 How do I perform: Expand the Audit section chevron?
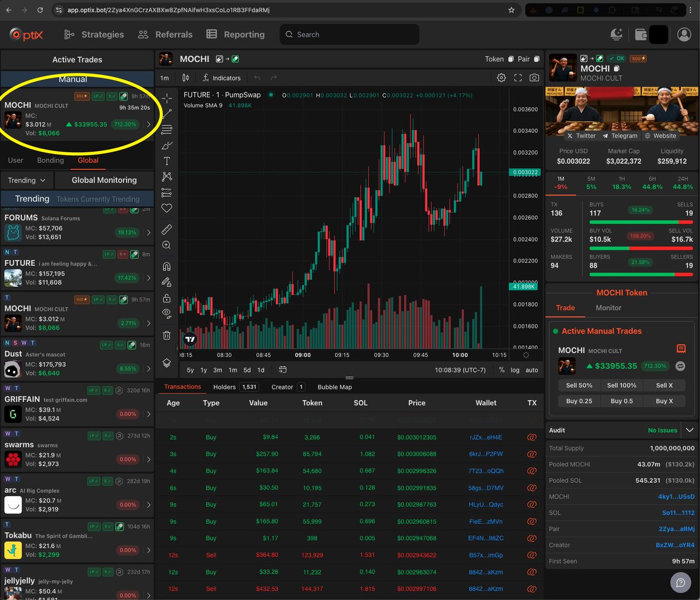689,430
